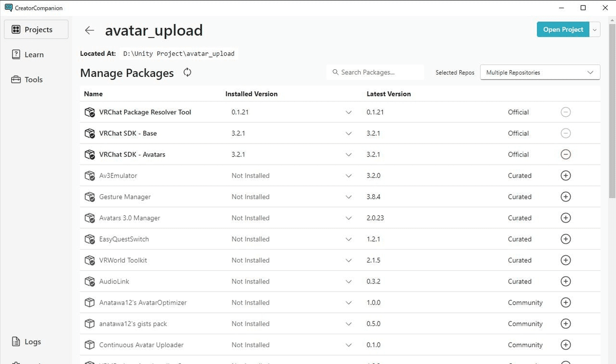Add Gesture Manager with the plus icon

[566, 197]
